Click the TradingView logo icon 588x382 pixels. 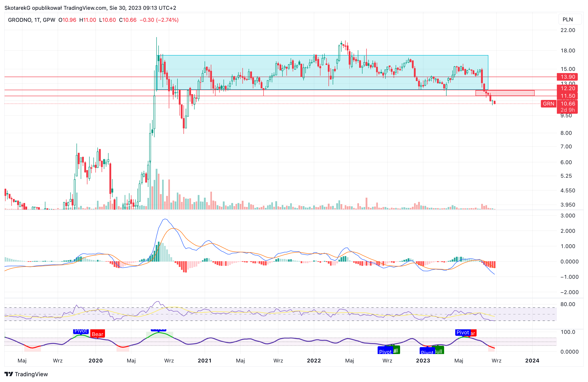(x=9, y=374)
